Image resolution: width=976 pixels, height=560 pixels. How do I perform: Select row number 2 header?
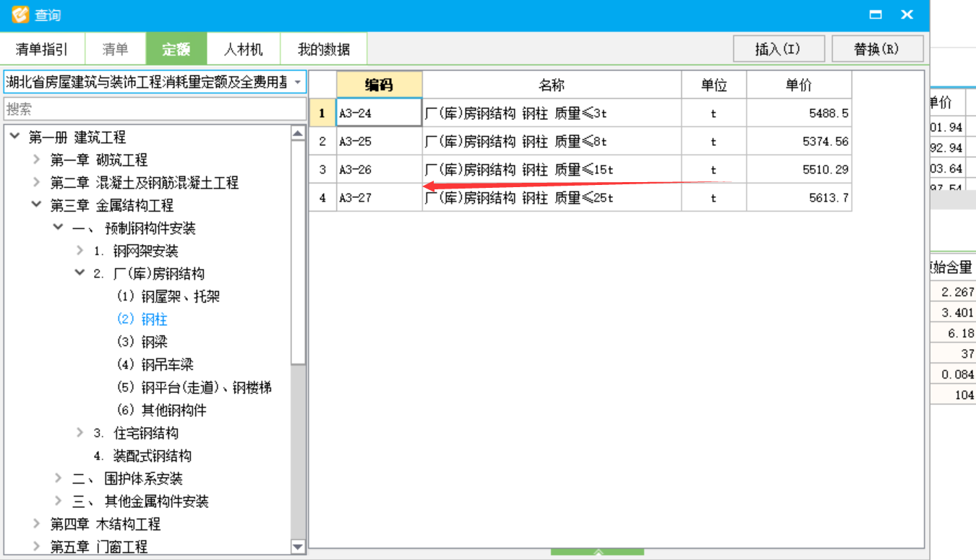point(322,141)
